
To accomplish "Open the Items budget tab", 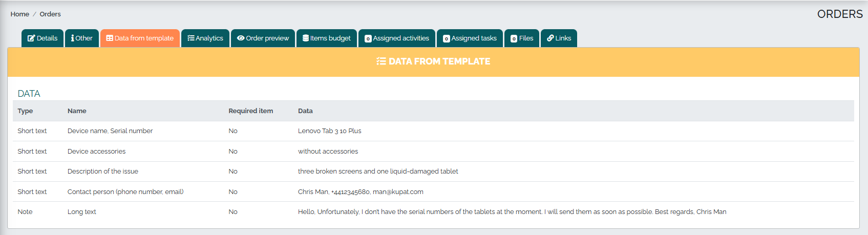I will [x=327, y=38].
